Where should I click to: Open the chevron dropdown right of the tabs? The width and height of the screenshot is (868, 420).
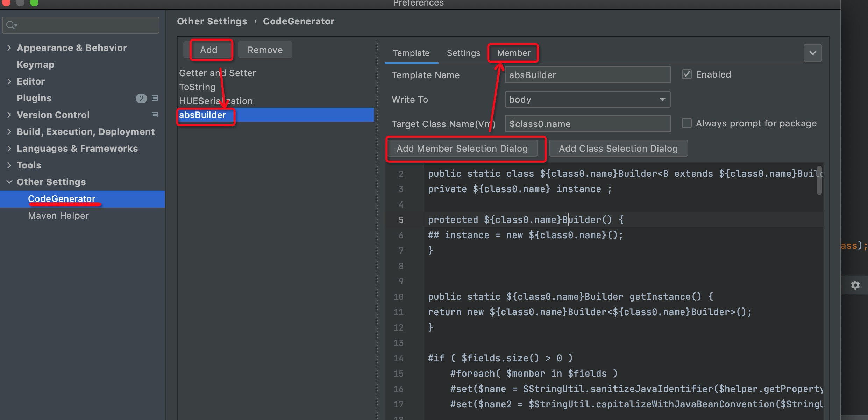click(x=813, y=53)
